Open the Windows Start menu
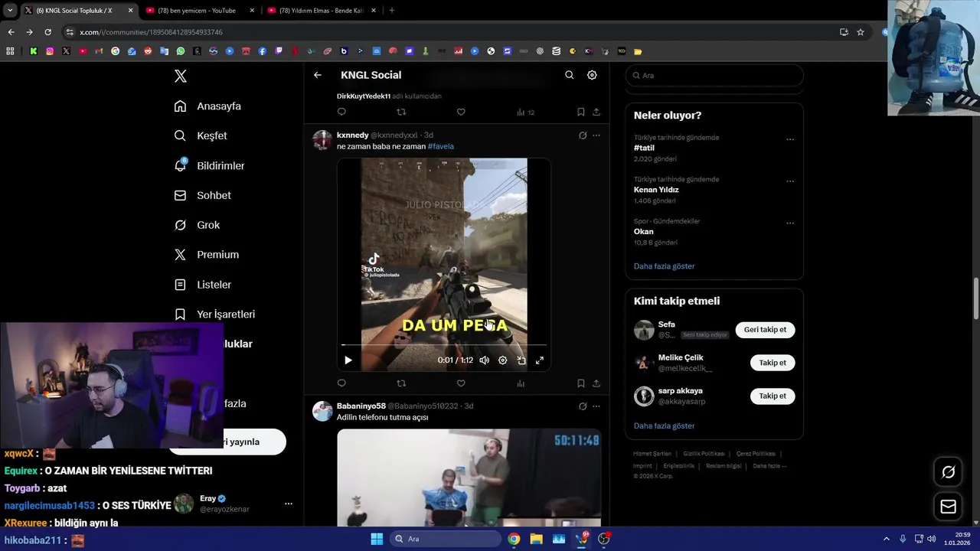This screenshot has width=980, height=551. pyautogui.click(x=377, y=539)
